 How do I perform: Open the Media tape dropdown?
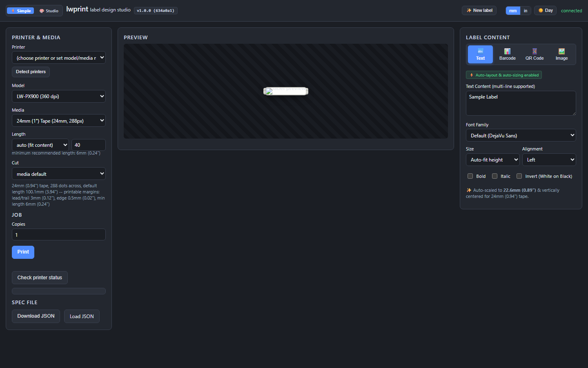click(59, 121)
